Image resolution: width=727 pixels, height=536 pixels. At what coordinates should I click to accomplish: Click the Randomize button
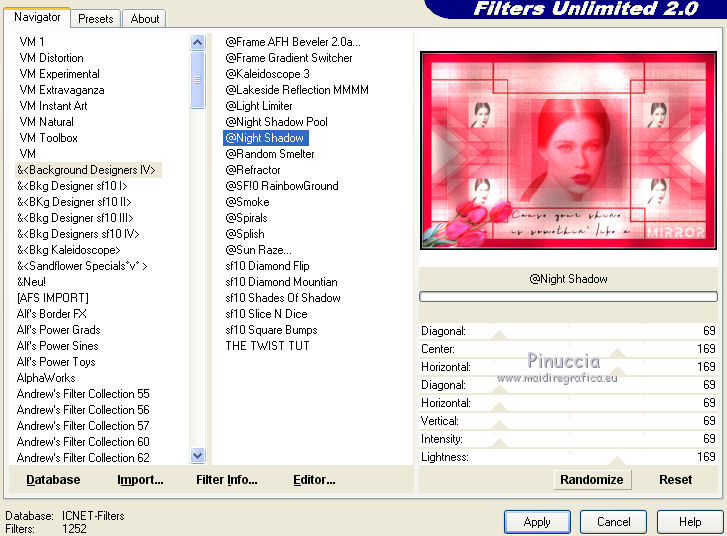pos(592,479)
